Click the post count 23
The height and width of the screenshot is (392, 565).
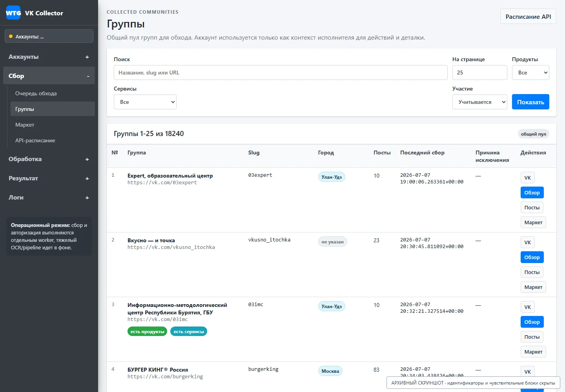(376, 240)
